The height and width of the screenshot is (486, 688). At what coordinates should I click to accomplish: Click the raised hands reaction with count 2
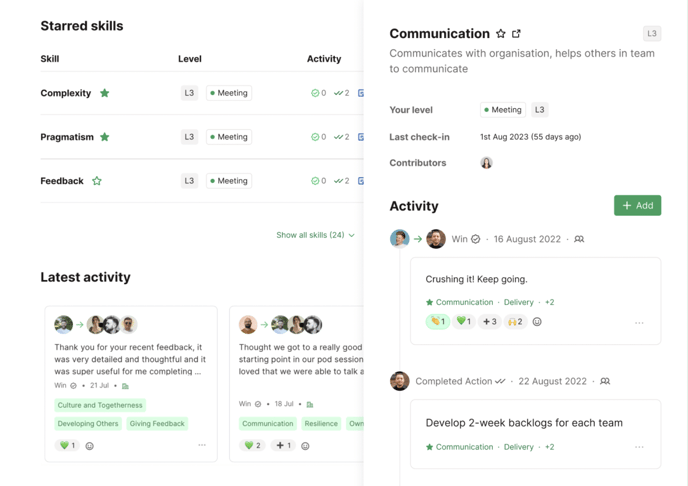pyautogui.click(x=514, y=322)
